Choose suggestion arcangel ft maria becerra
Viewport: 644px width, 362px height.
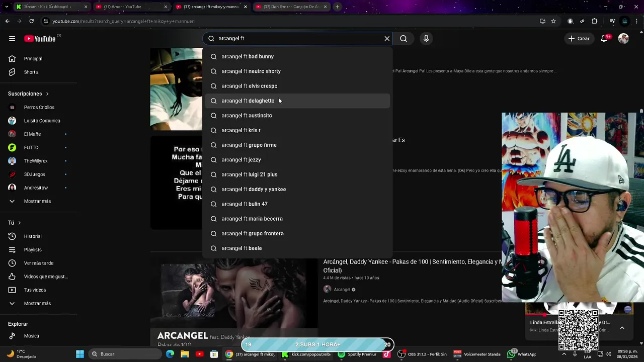297,219
